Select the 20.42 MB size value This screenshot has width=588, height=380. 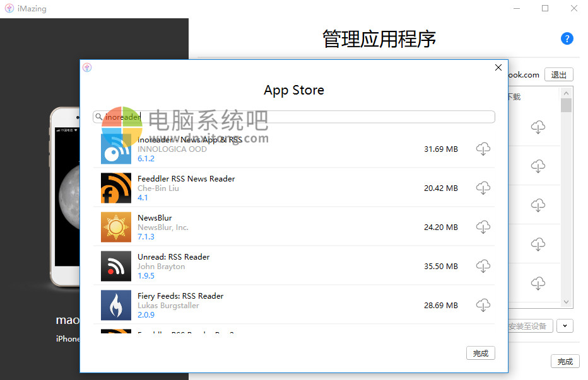click(440, 188)
